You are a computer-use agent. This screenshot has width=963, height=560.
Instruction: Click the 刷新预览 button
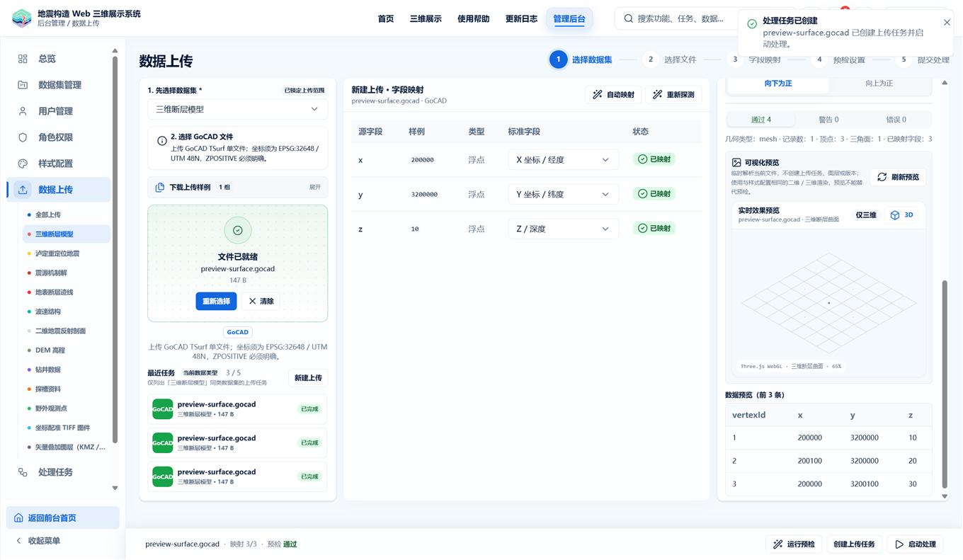(898, 177)
